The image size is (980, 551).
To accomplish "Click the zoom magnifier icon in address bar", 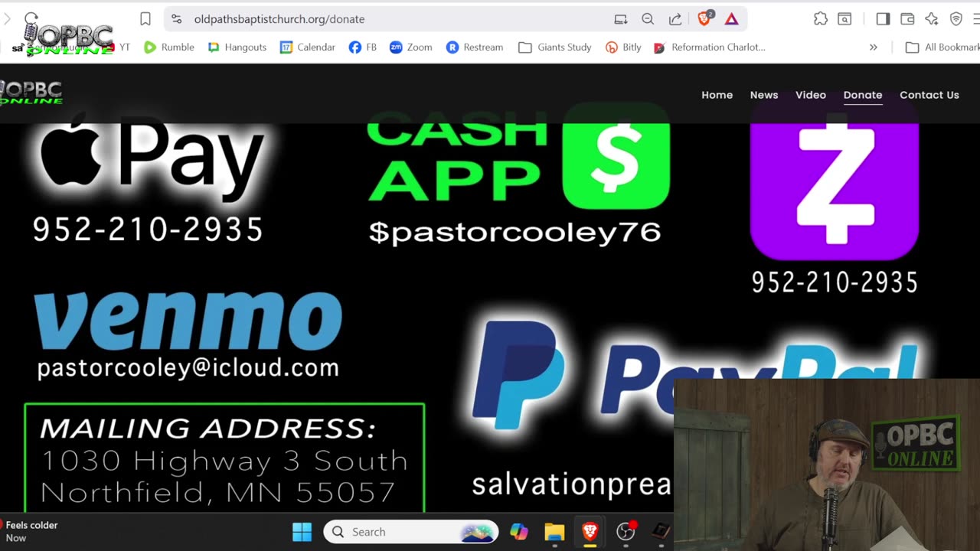I will click(x=648, y=19).
